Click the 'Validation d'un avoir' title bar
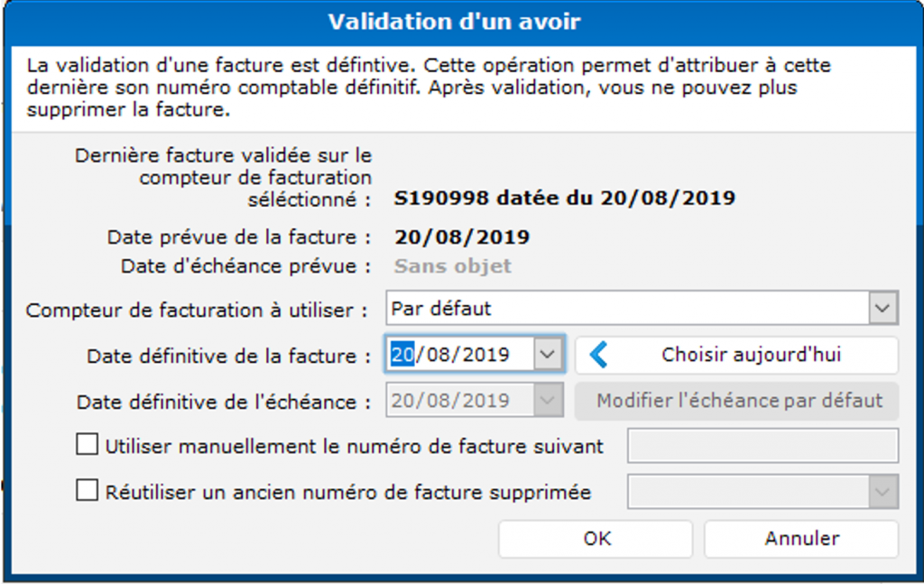Viewport: 924px width, 584px height. [453, 22]
